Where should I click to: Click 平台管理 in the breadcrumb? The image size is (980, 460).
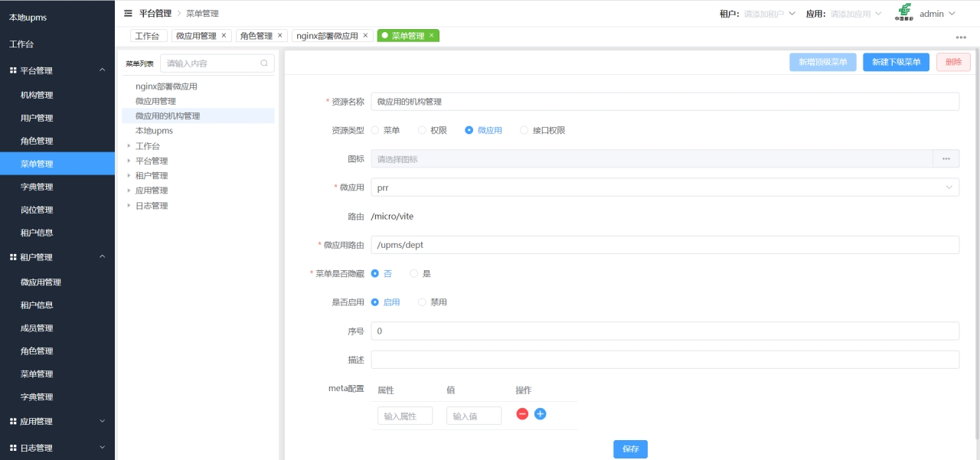155,13
